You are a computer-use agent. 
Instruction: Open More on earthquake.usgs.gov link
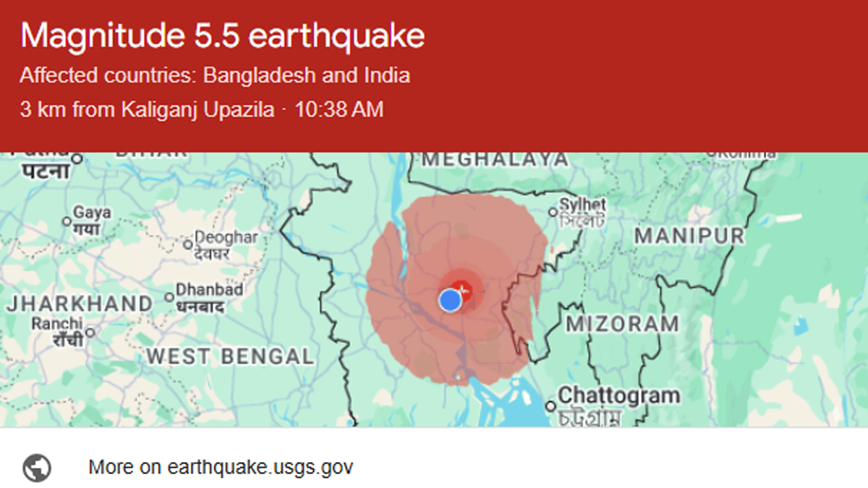pos(221,467)
